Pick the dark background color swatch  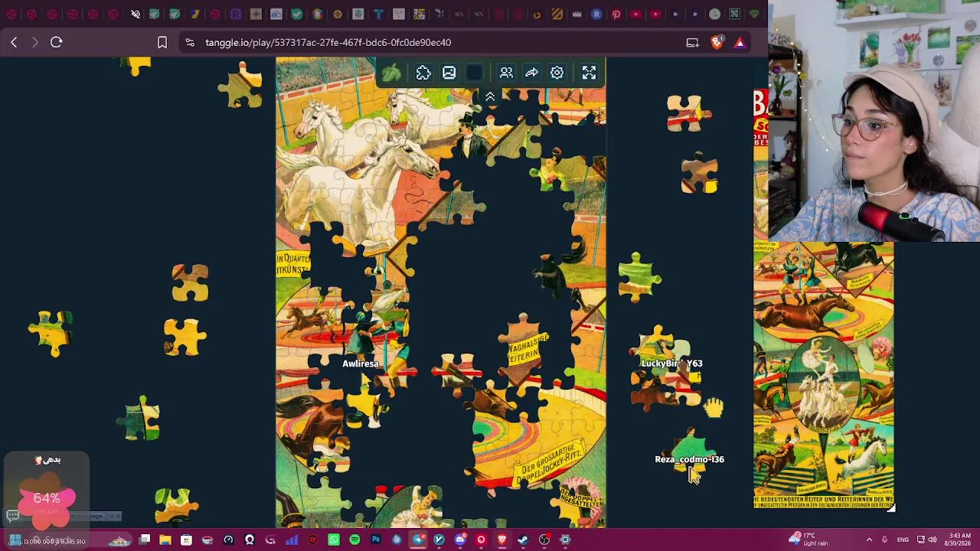[x=475, y=73]
